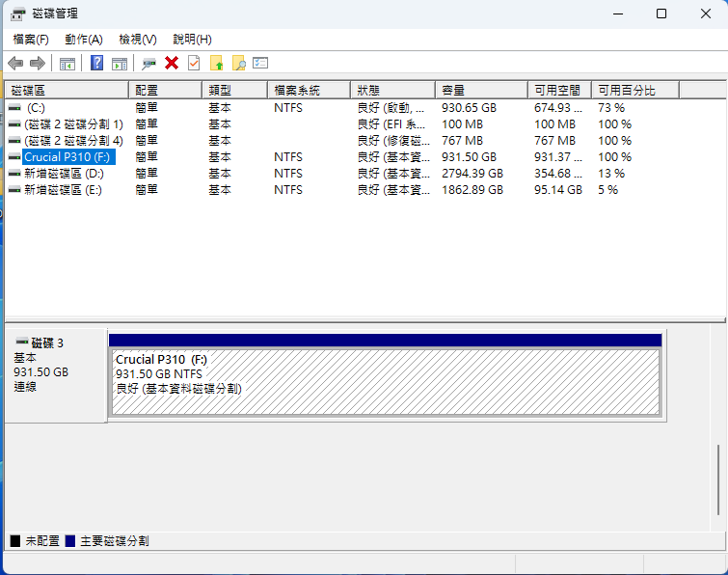Open the 說明(H) menu
This screenshot has height=575, width=728.
pos(192,40)
